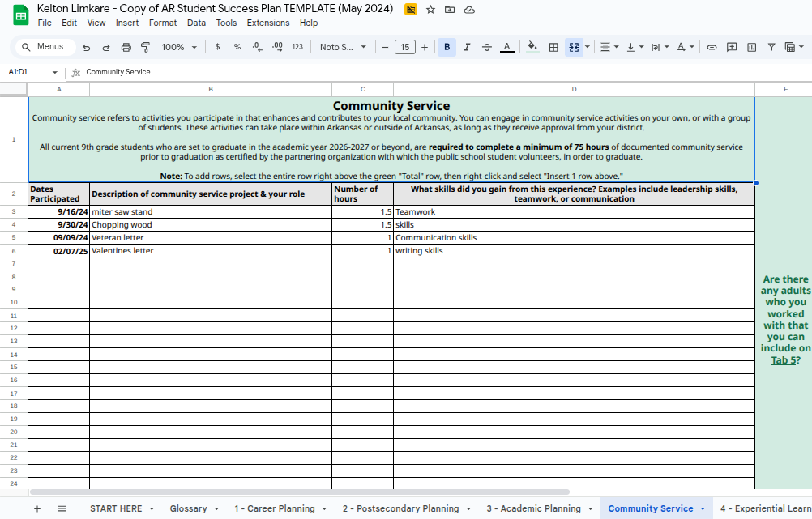The image size is (812, 519).
Task: Click the create filter icon
Action: [771, 47]
